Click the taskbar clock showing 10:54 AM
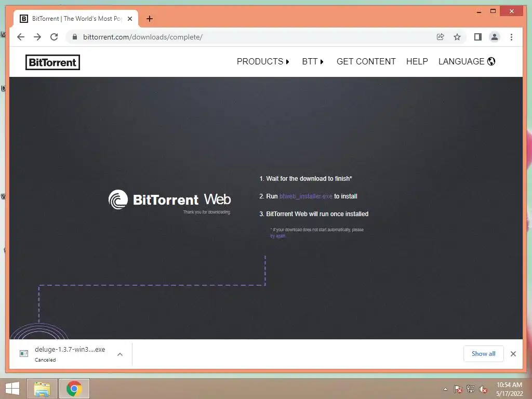 509,389
